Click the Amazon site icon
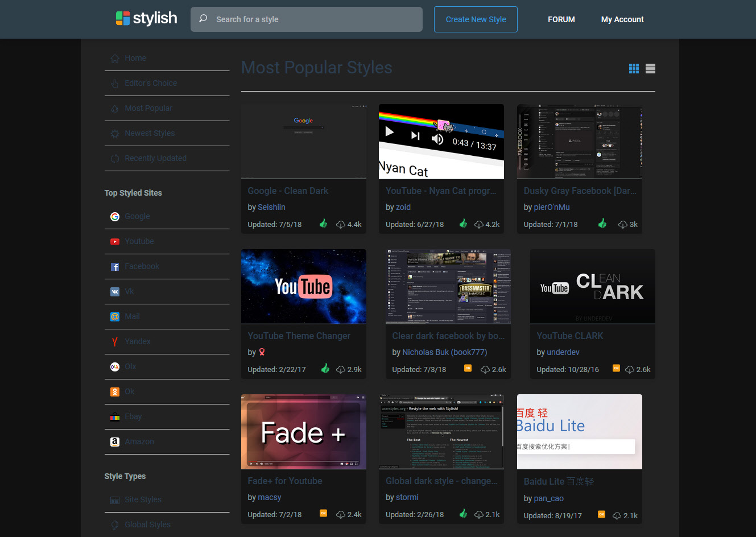This screenshot has height=537, width=756. pos(115,441)
